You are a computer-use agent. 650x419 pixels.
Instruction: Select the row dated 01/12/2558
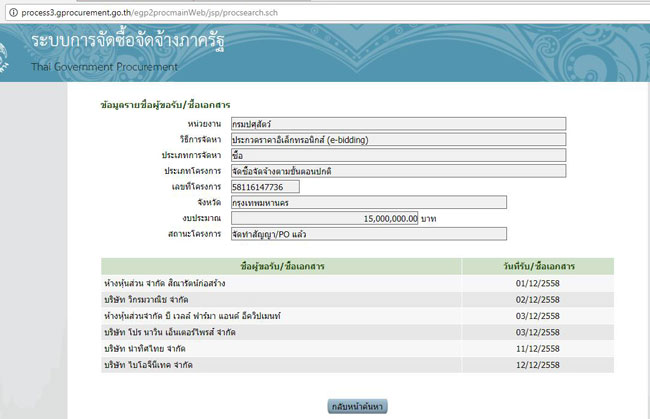pyautogui.click(x=357, y=283)
